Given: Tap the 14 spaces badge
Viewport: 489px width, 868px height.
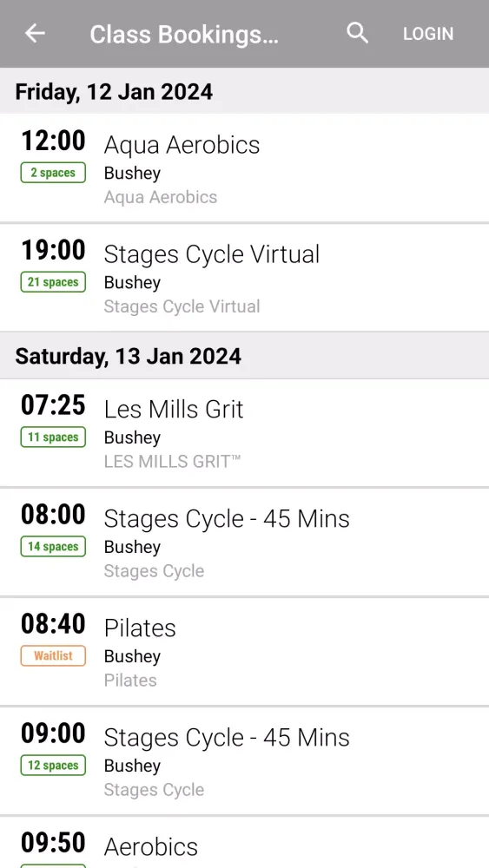Looking at the screenshot, I should click(53, 546).
